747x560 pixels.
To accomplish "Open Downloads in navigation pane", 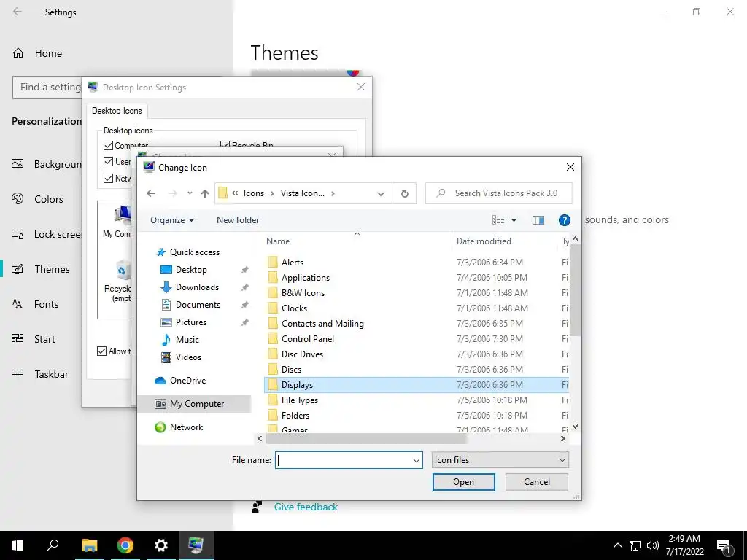I will tap(197, 287).
